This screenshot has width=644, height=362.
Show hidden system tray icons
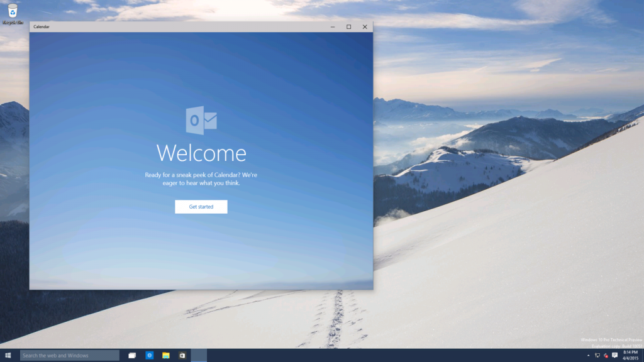click(x=588, y=356)
